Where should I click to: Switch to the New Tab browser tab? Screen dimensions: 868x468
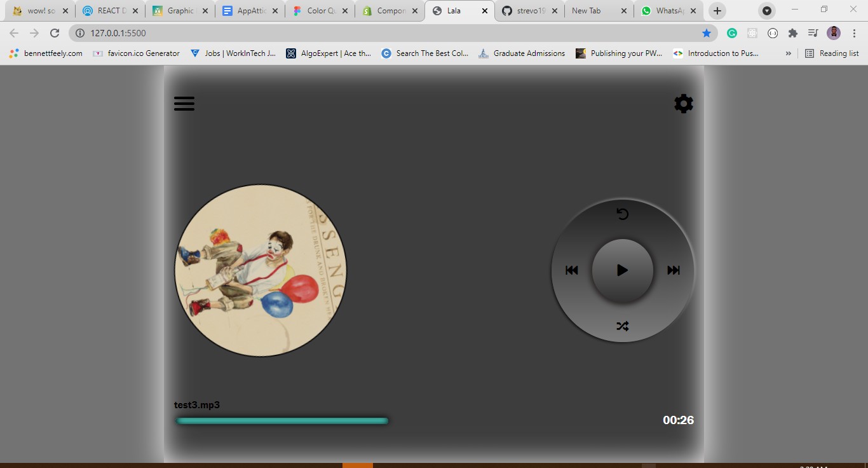(x=599, y=11)
